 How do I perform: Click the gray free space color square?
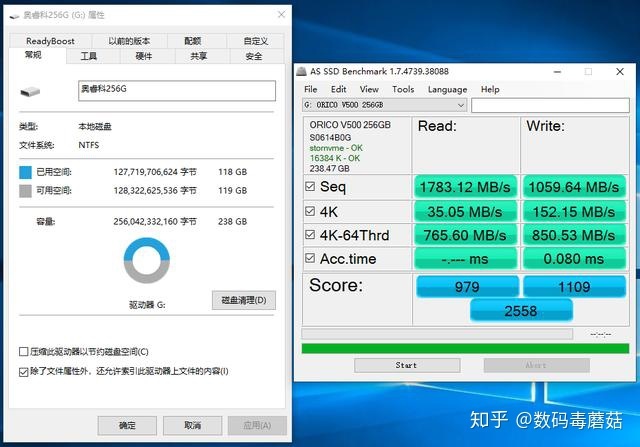(x=25, y=191)
